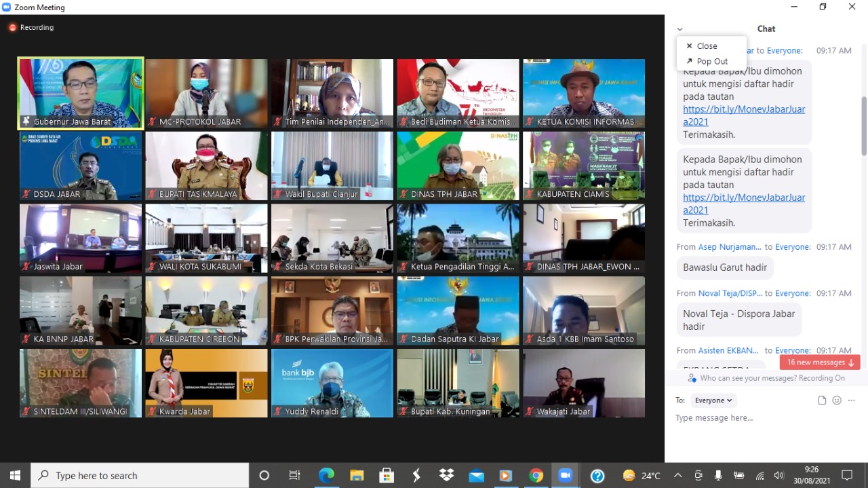Screen dimensions: 868x488
Task: Expand the 'Everyone' recipient dropdown
Action: (x=713, y=400)
